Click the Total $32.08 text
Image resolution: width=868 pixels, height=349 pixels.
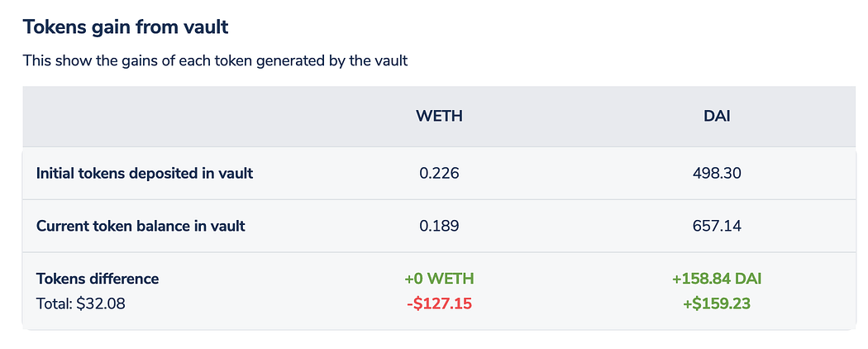[80, 304]
